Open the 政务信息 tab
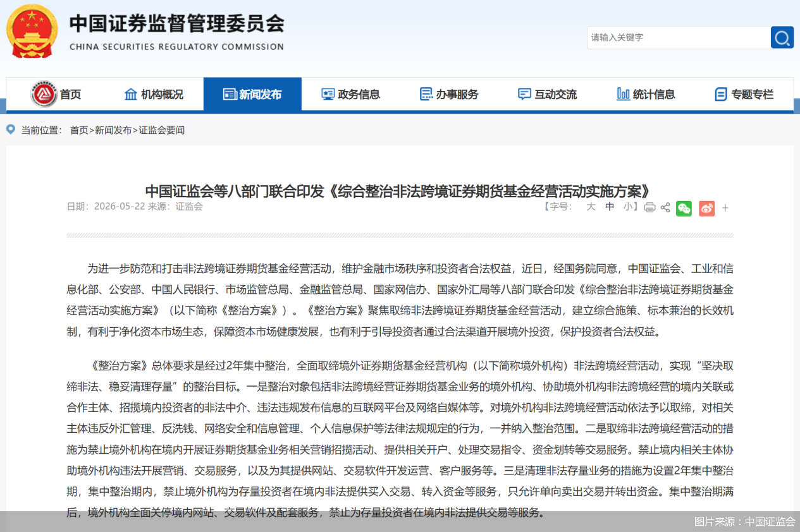 click(351, 94)
